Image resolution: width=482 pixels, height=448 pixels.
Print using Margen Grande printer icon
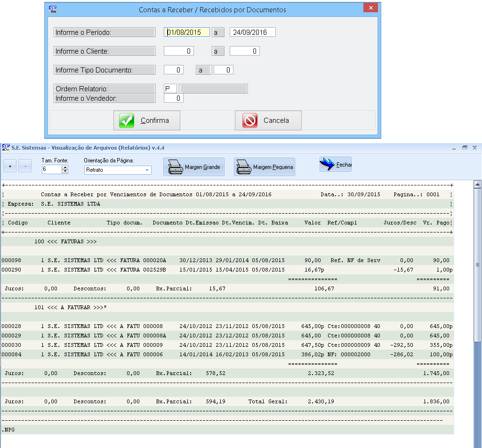[x=194, y=167]
